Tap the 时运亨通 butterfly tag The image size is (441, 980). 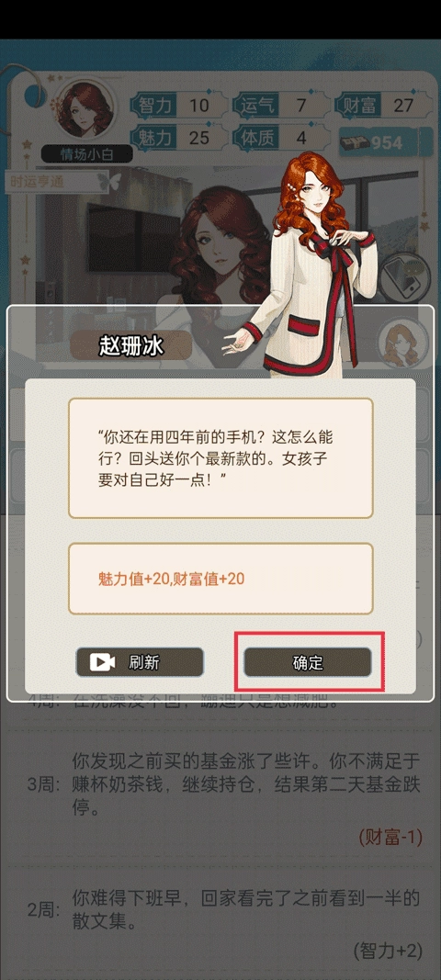[58, 183]
